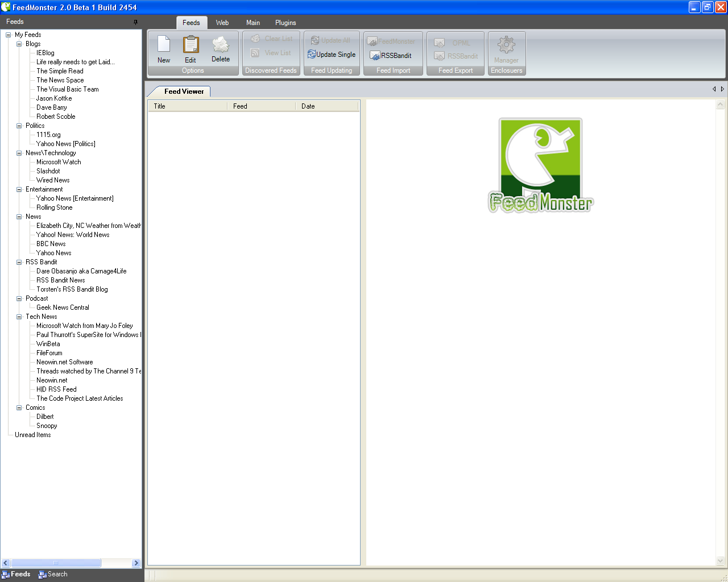The height and width of the screenshot is (582, 728).
Task: Select The Simple Read feed
Action: tap(60, 71)
